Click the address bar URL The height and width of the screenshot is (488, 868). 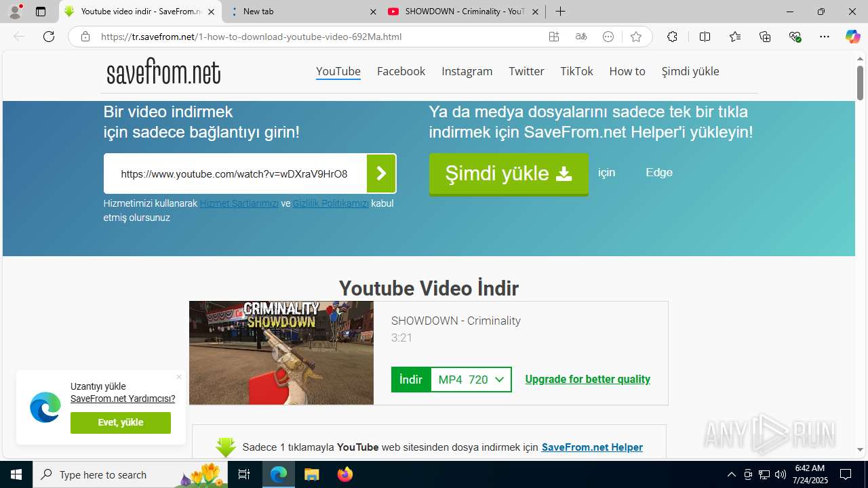(x=252, y=37)
